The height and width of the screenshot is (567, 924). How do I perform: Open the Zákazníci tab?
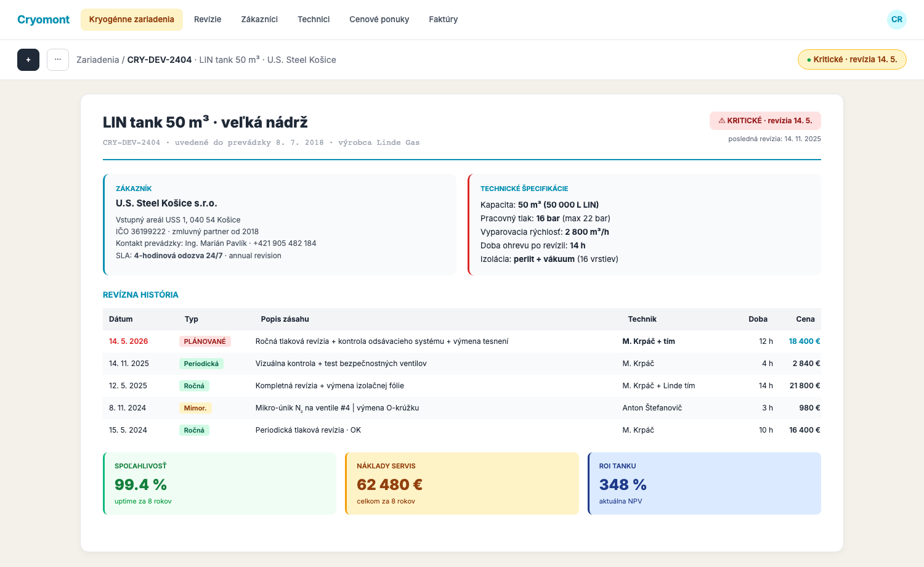point(259,20)
